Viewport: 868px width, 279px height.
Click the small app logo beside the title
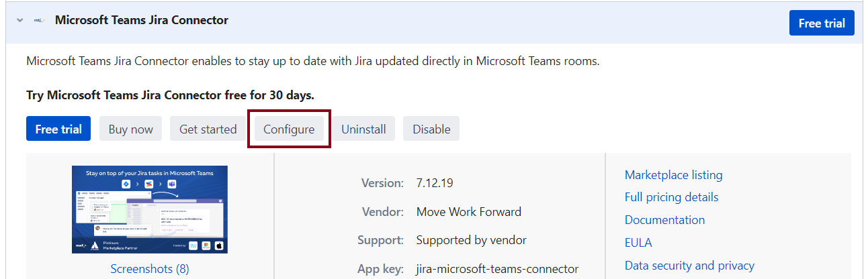pyautogui.click(x=40, y=21)
